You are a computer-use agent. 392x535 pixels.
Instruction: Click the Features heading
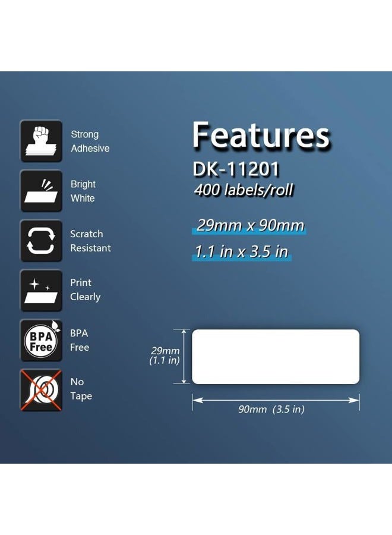coord(261,135)
